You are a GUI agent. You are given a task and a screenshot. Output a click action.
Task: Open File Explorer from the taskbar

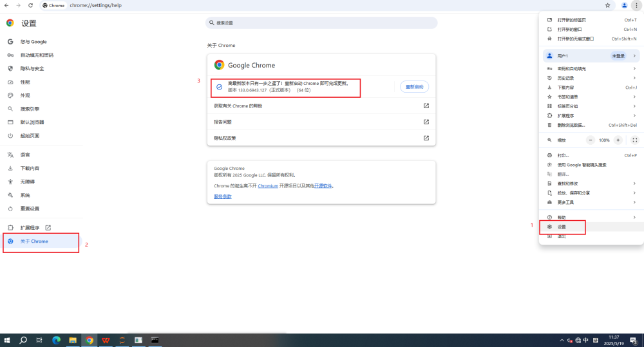pyautogui.click(x=73, y=340)
